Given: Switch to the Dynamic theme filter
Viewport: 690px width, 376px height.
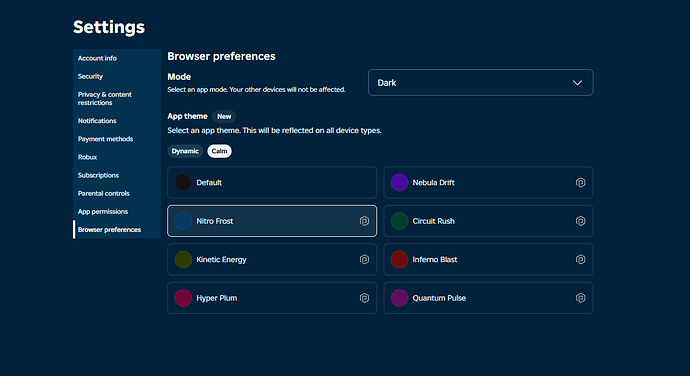Looking at the screenshot, I should [185, 151].
